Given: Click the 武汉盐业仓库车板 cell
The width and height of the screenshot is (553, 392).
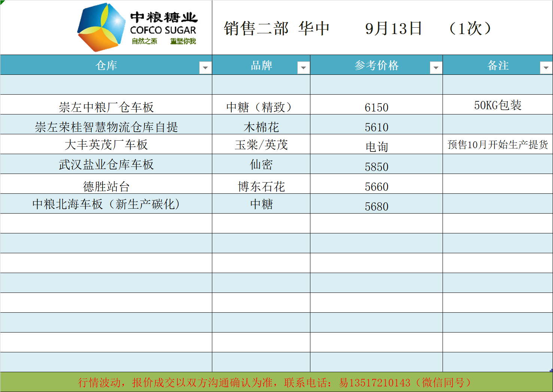Looking at the screenshot, I should point(106,164).
